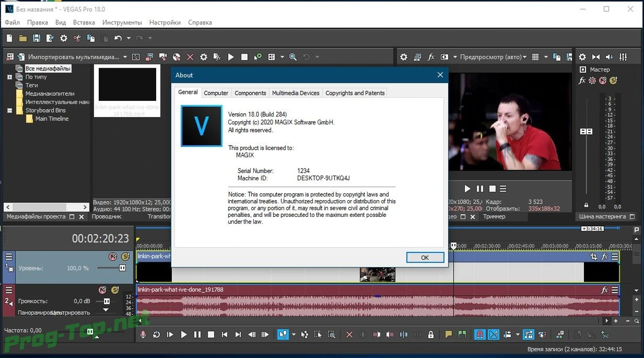Image resolution: width=644 pixels, height=358 pixels.
Task: Undo the last action
Action: pos(118,38)
